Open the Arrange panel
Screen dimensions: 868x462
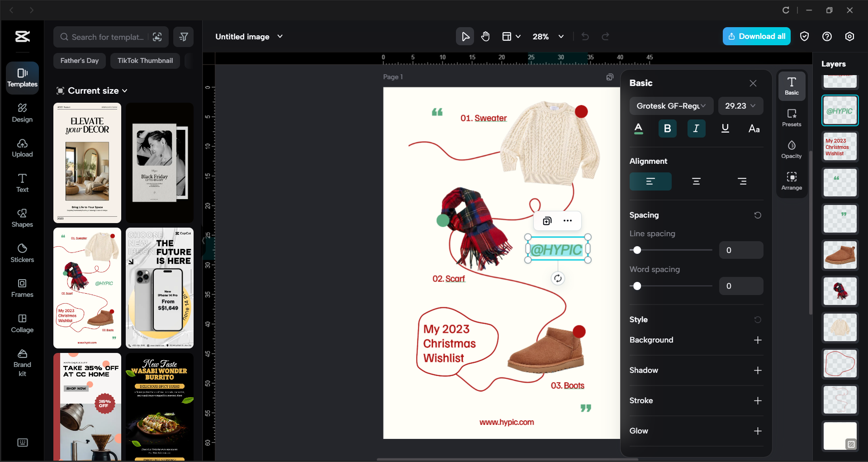(791, 181)
